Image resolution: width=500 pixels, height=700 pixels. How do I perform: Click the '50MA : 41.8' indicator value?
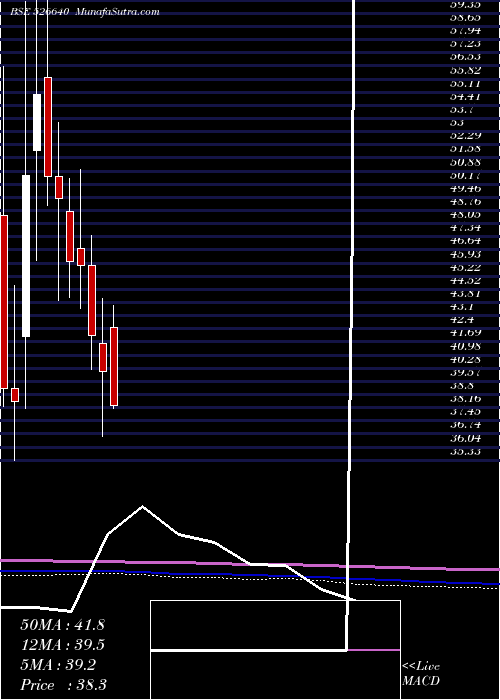click(62, 625)
